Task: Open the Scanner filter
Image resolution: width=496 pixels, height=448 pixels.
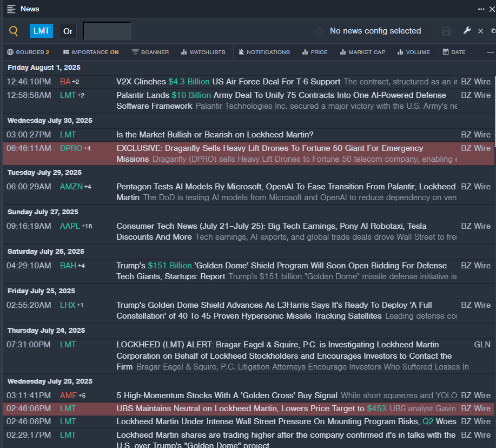Action: pos(150,52)
